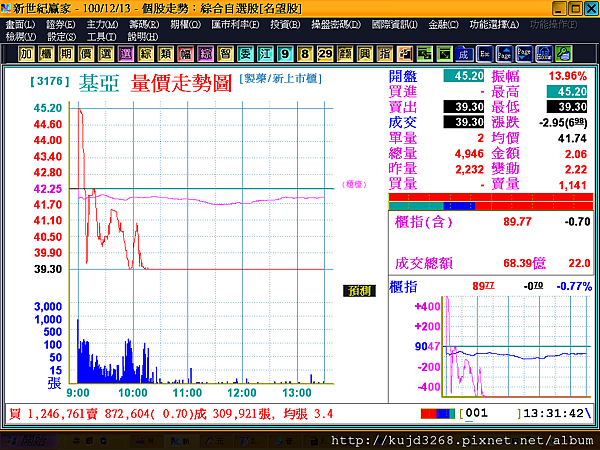Image resolution: width=600 pixels, height=450 pixels.
Task: Click the 均價 value 41.74
Action: pos(572,138)
